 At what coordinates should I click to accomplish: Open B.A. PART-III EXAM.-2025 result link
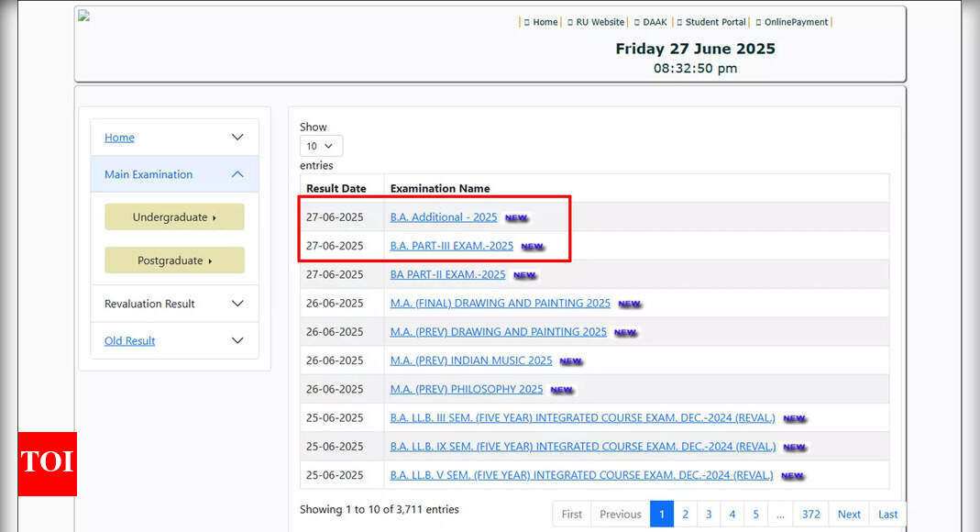[x=451, y=246]
